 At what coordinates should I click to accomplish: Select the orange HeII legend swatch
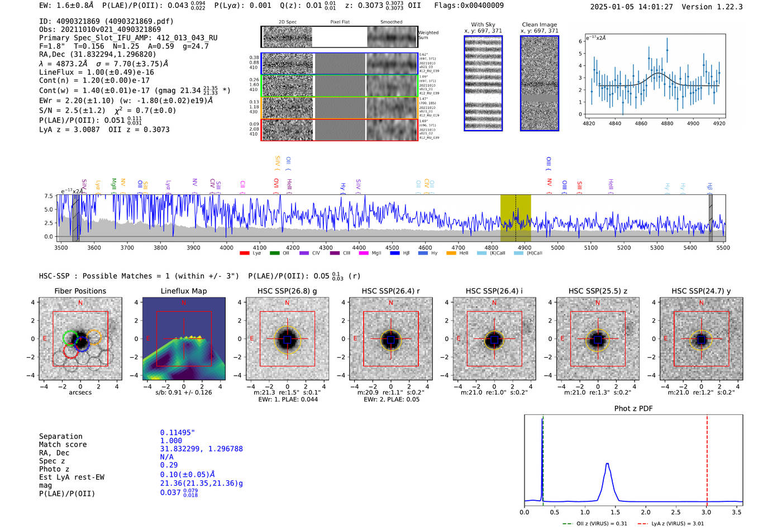[x=451, y=253]
